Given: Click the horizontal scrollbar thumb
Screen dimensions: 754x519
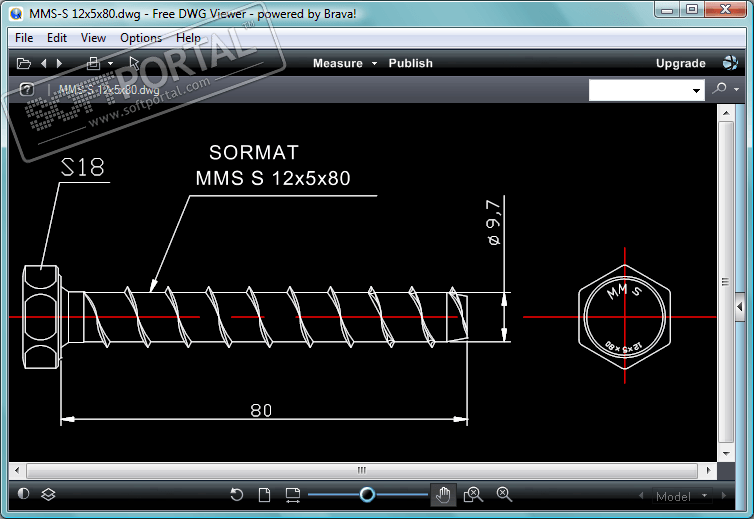Looking at the screenshot, I should tap(362, 470).
